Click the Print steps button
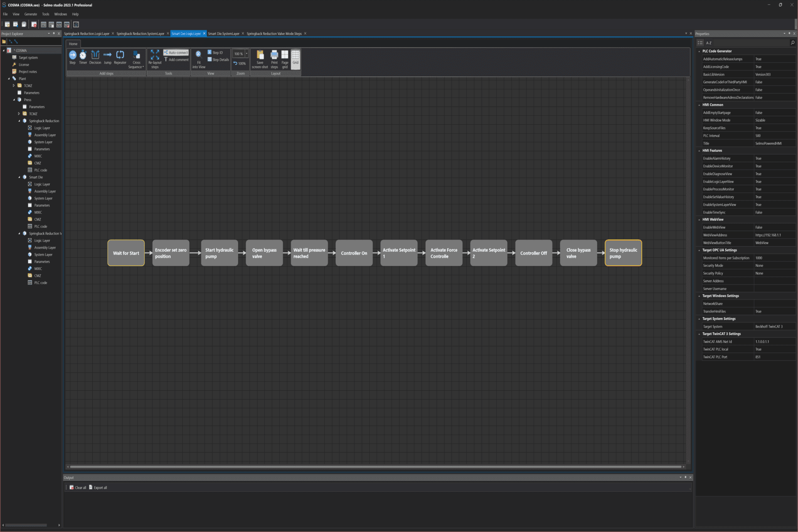This screenshot has width=798, height=532. point(274,59)
